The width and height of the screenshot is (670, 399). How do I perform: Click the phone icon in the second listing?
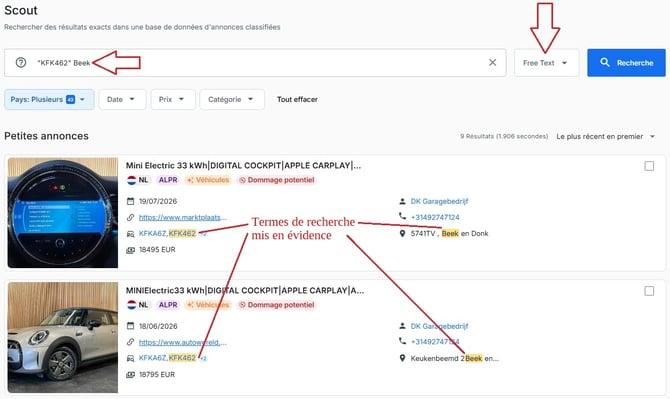tap(402, 341)
